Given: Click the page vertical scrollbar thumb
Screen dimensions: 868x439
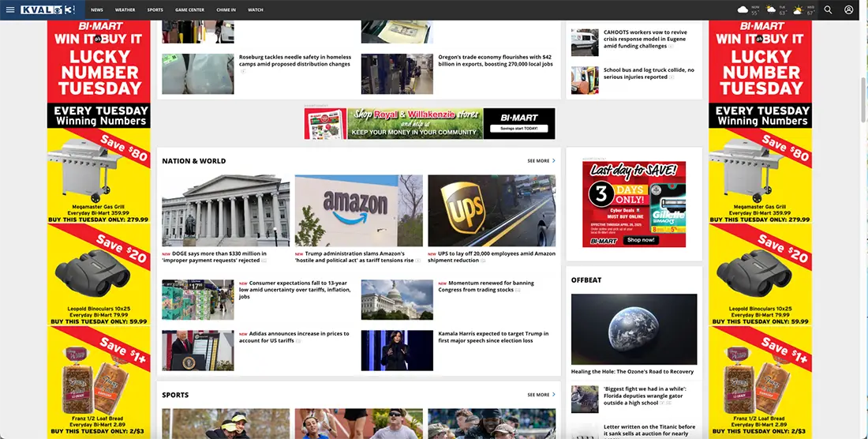Looking at the screenshot, I should [x=862, y=99].
